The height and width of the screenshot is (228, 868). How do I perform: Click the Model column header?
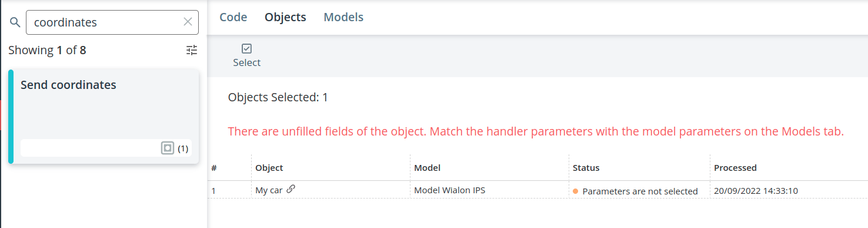pos(428,168)
